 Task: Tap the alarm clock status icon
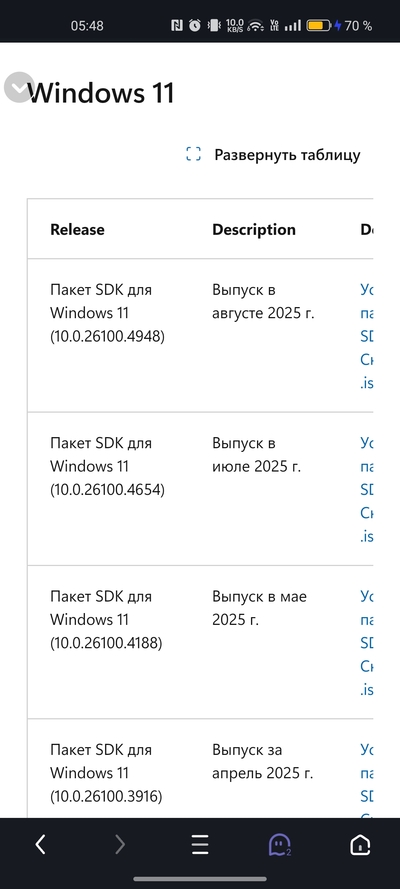pos(195,26)
